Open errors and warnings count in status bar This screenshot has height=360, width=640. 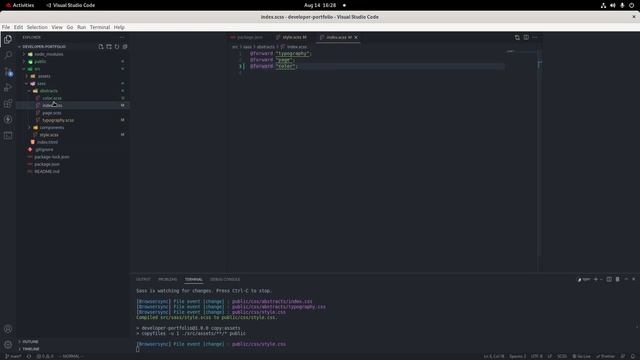[x=45, y=356]
